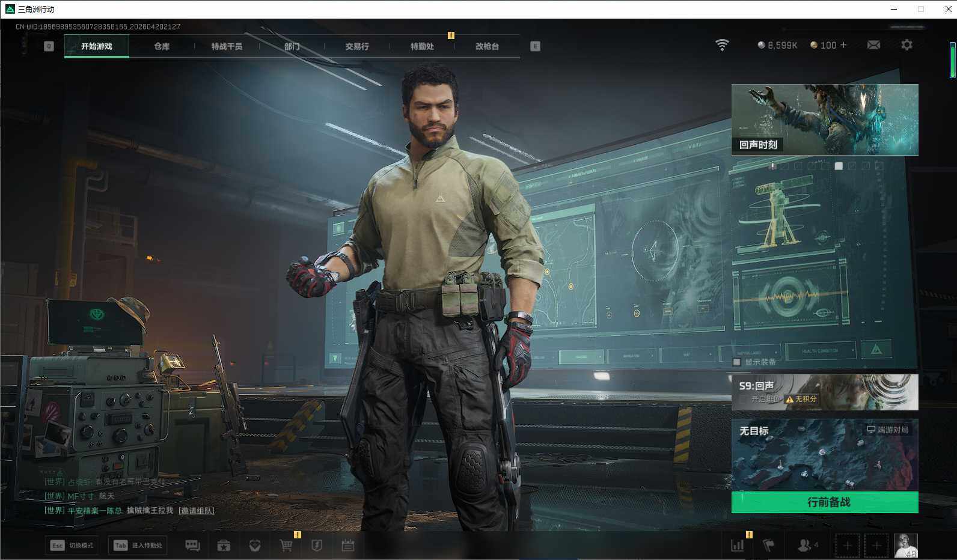Open the 改枪台 tab
The image size is (957, 560).
pyautogui.click(x=487, y=46)
